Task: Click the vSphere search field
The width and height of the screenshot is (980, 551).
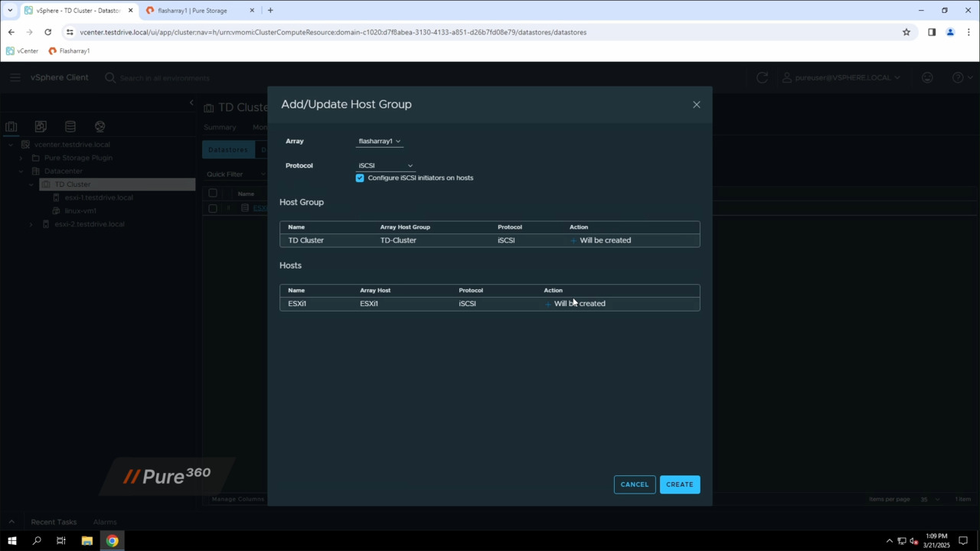Action: coord(165,77)
